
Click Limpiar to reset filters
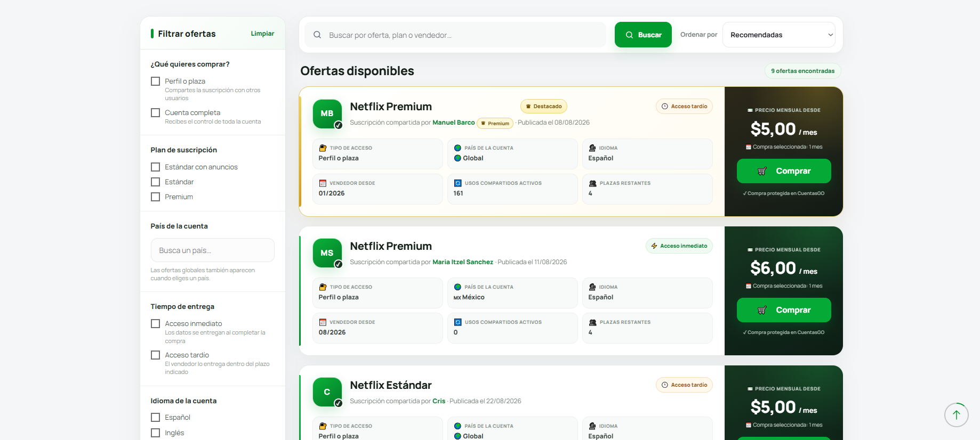click(x=262, y=34)
